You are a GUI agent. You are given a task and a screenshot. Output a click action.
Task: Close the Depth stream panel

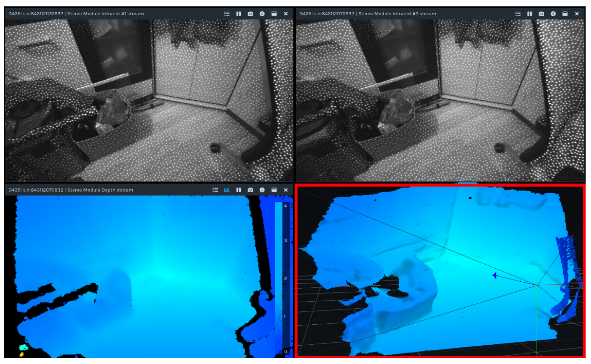coord(286,190)
